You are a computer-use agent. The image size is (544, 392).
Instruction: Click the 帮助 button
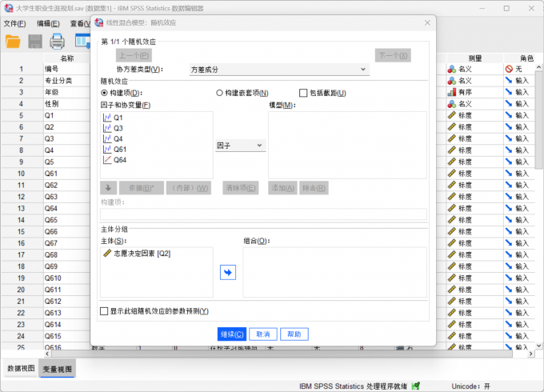[294, 334]
